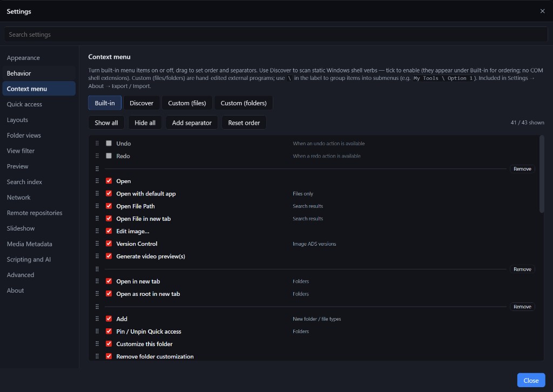Click drag handle icon beside Open File Path
Viewport: 553px width, 392px height.
click(x=97, y=206)
